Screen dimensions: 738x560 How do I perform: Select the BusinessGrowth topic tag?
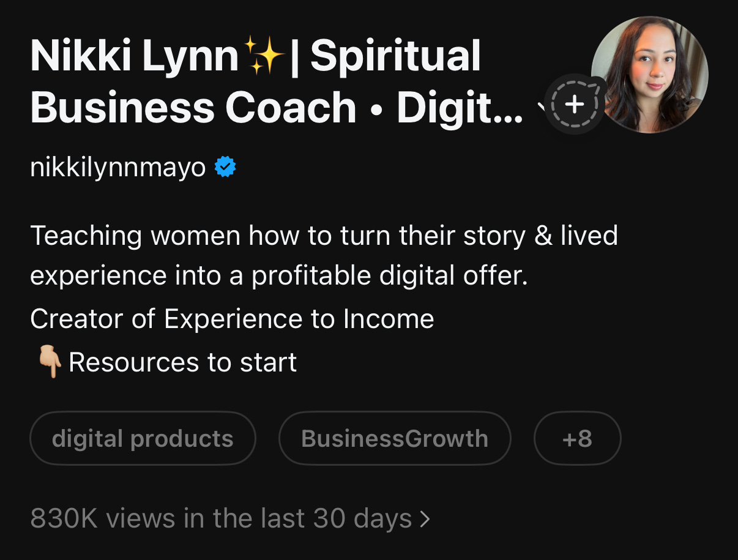click(x=395, y=438)
